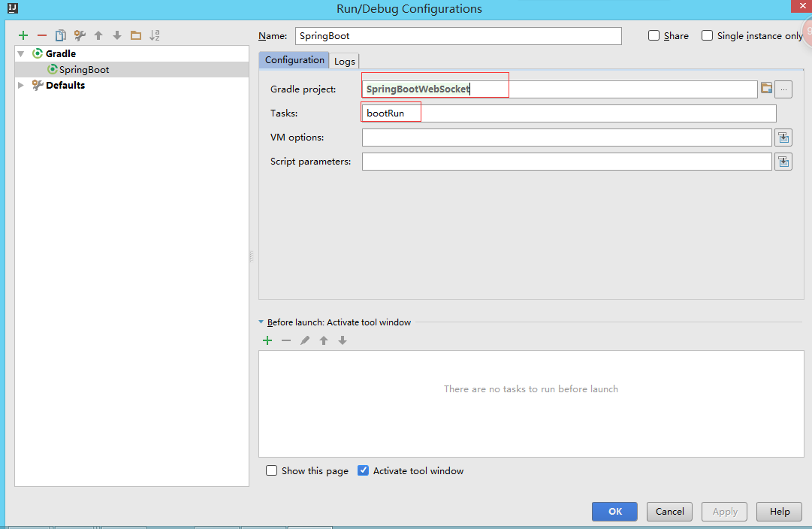
Task: Expand the Script parameters editor
Action: (x=783, y=162)
